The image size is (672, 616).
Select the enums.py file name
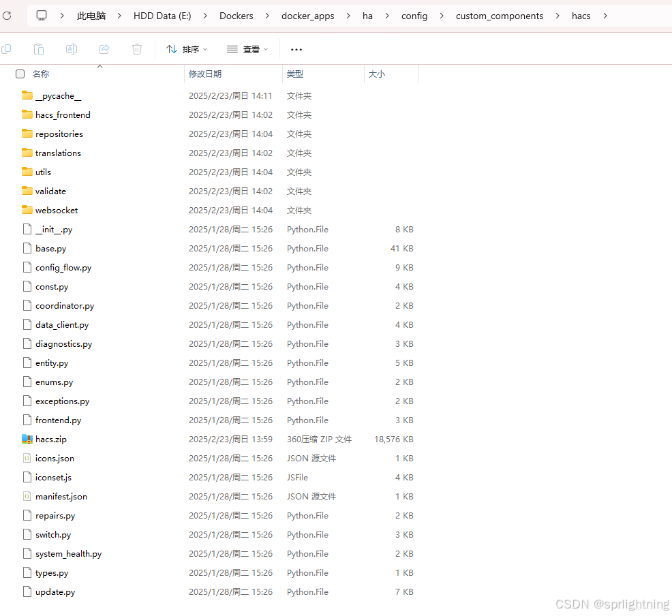tap(54, 382)
